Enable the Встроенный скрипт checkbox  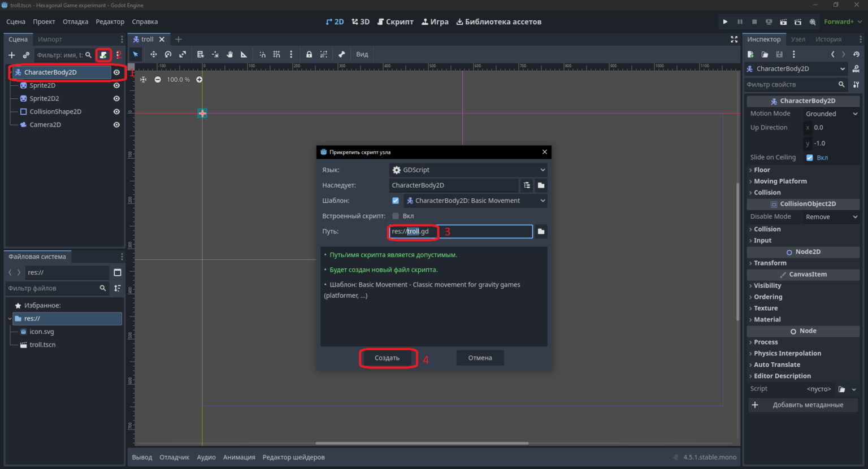tap(396, 216)
